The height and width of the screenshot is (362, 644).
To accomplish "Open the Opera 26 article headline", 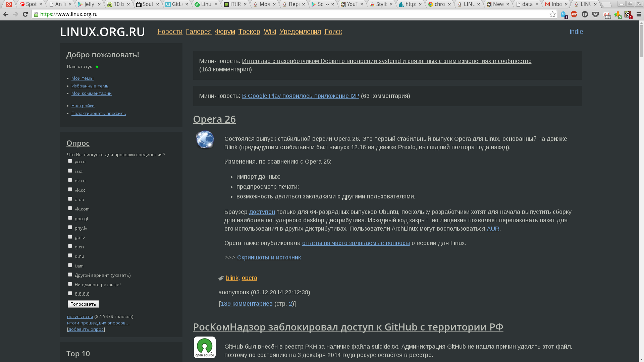I will pyautogui.click(x=214, y=119).
